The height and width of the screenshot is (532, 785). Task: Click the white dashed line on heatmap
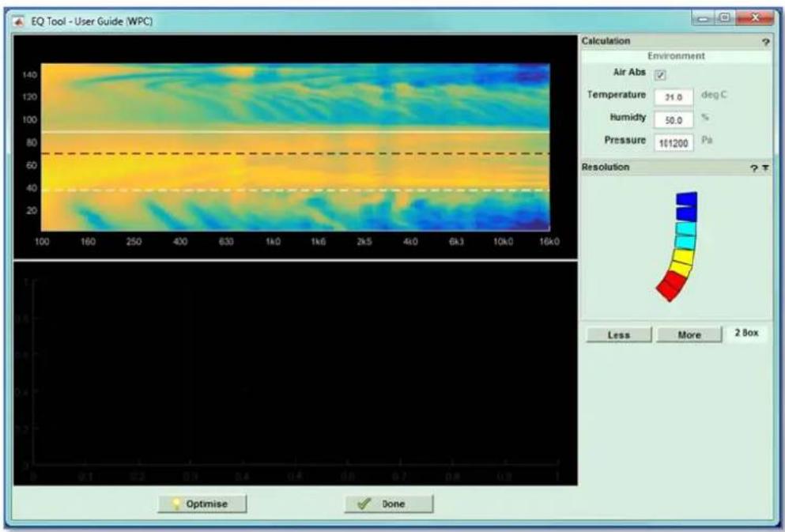click(296, 191)
